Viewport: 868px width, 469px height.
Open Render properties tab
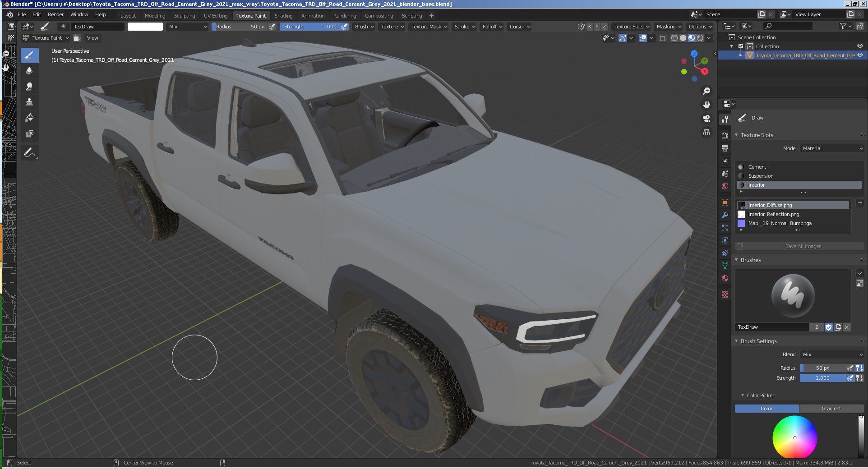click(x=725, y=135)
